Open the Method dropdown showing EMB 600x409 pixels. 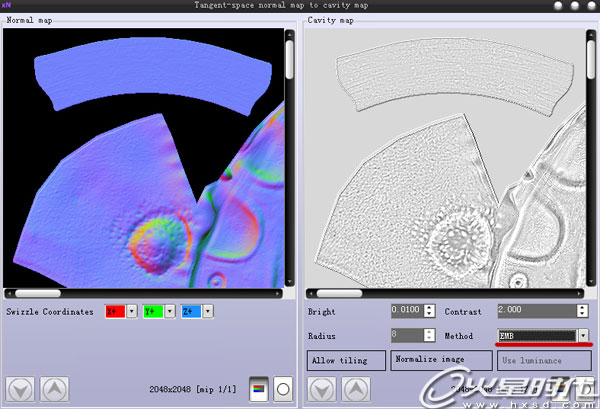click(583, 336)
